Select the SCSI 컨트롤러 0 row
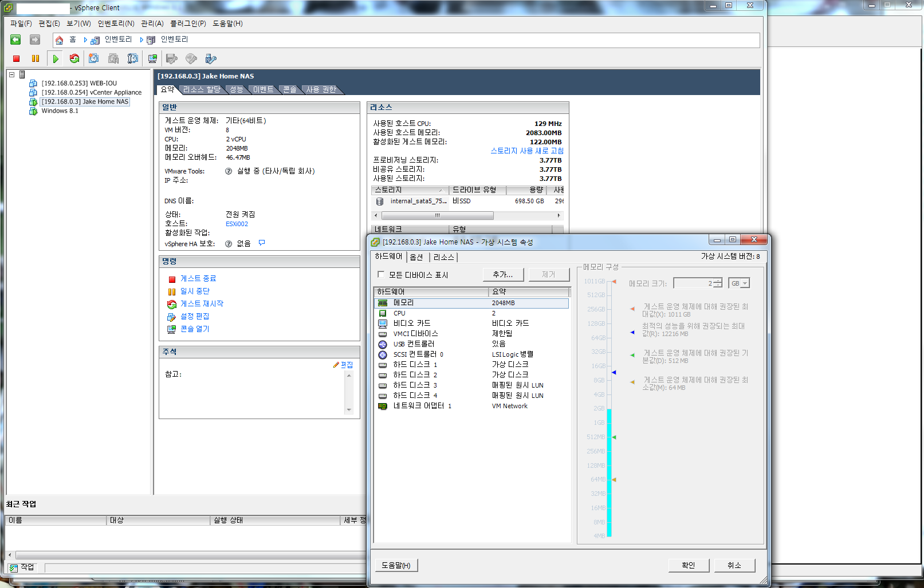 tap(471, 354)
